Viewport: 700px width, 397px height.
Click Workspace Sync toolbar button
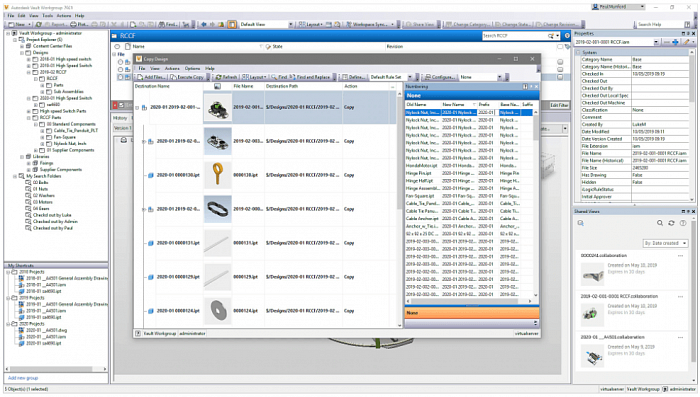pyautogui.click(x=370, y=24)
